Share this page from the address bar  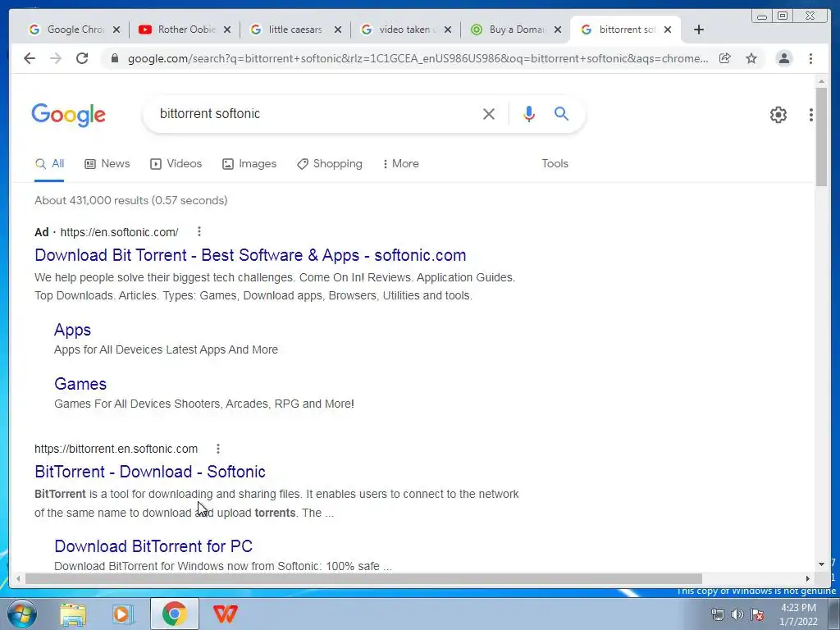[x=725, y=58]
